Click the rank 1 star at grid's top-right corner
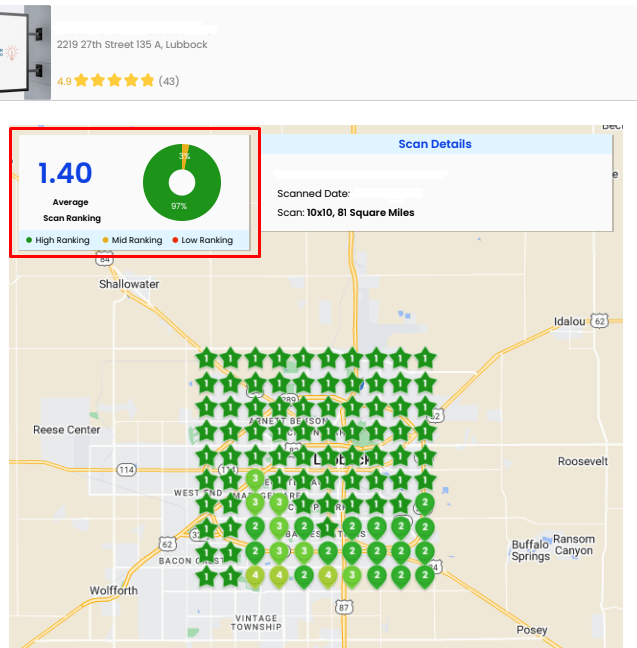Image resolution: width=637 pixels, height=648 pixels. [425, 358]
